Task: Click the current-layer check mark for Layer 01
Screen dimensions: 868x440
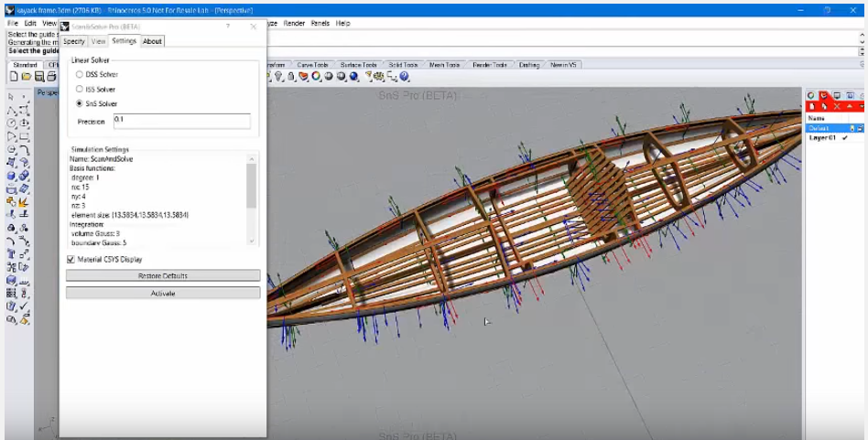Action: pyautogui.click(x=845, y=137)
